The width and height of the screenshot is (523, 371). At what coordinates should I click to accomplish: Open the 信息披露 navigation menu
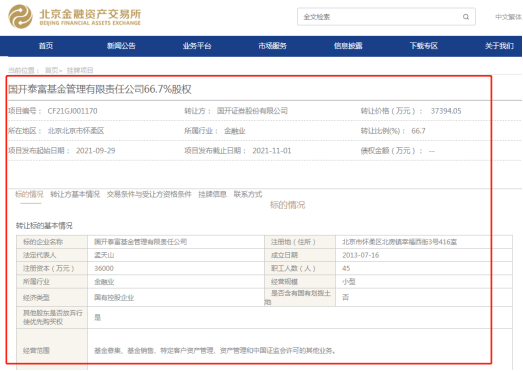(x=348, y=46)
